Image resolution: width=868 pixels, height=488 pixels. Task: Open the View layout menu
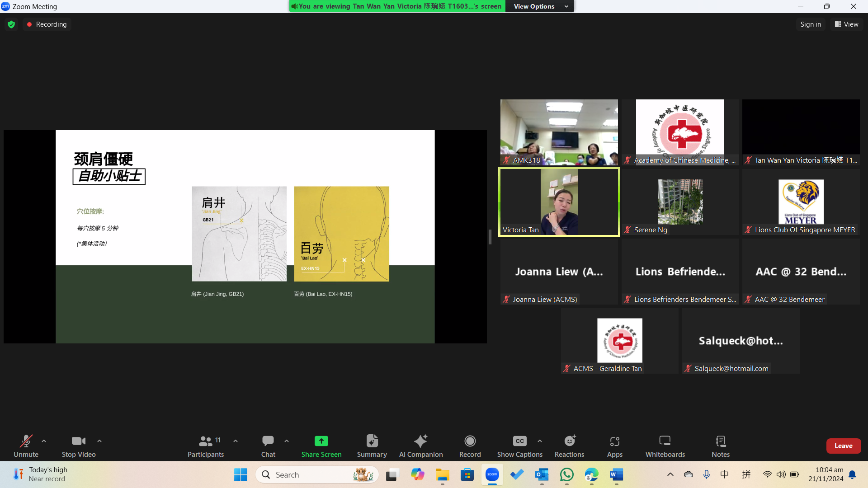pyautogui.click(x=846, y=24)
